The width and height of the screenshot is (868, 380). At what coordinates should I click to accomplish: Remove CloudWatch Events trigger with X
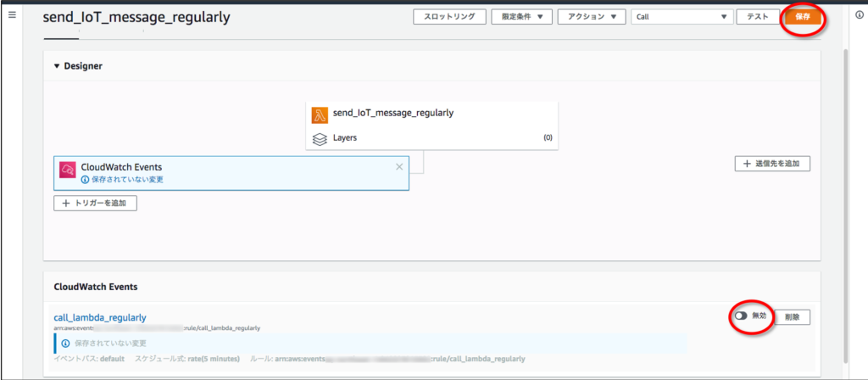click(x=399, y=167)
